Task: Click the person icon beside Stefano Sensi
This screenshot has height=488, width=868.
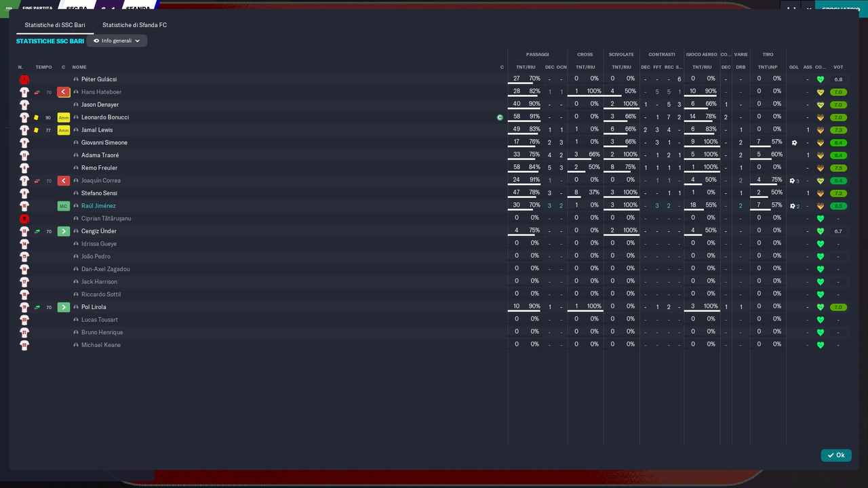Action: 76,193
